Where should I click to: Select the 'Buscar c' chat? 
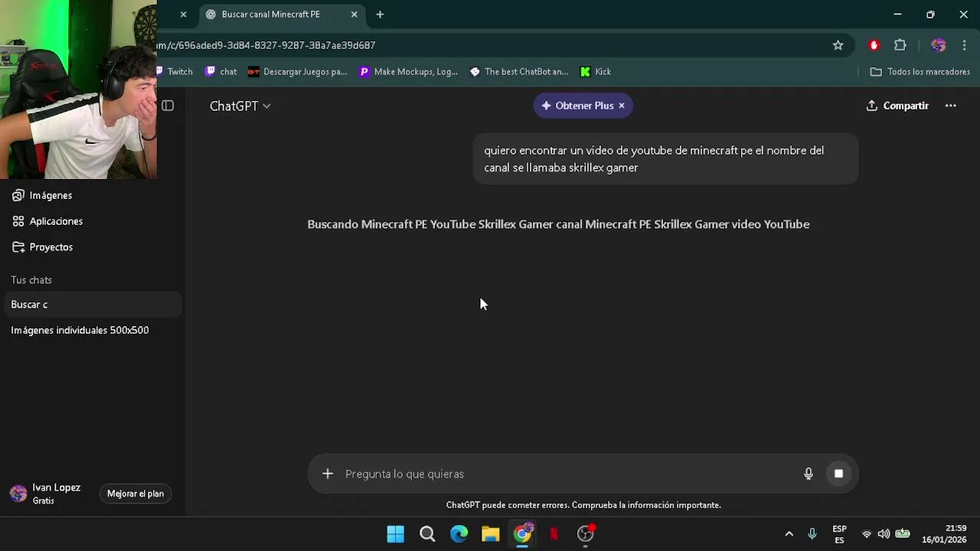coord(92,305)
